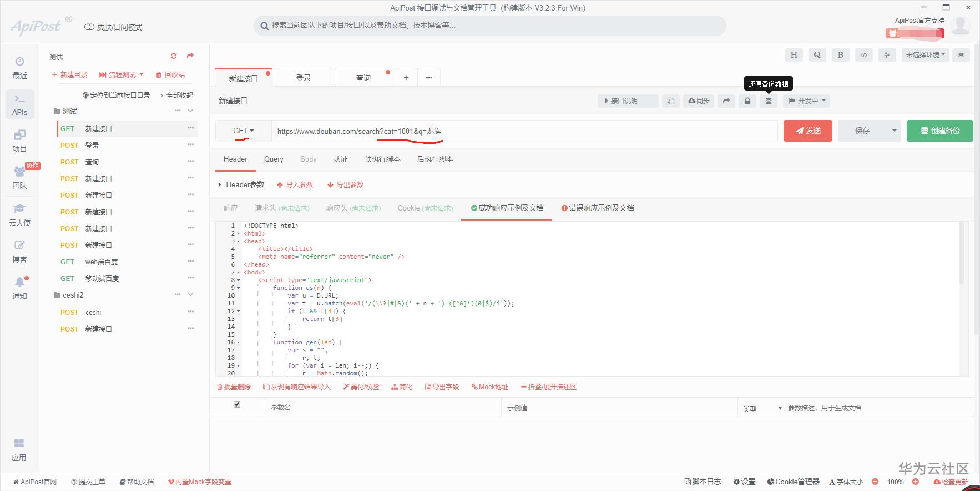Viewport: 980px width, 491px height.
Task: Click the B toolbar button
Action: tap(840, 55)
